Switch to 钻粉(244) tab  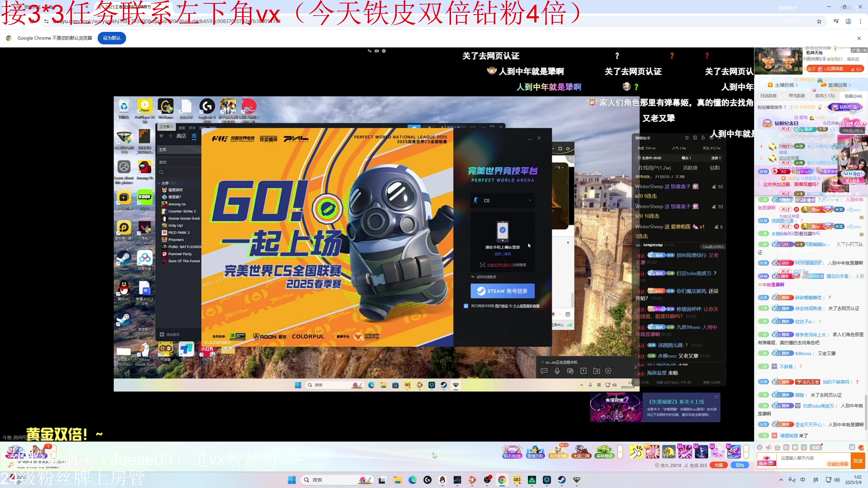[853, 96]
